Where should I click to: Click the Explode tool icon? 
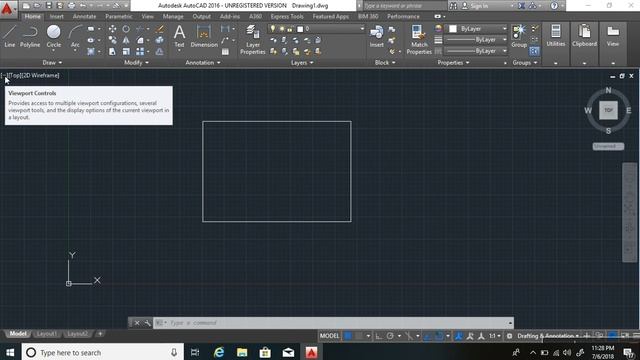tap(160, 40)
